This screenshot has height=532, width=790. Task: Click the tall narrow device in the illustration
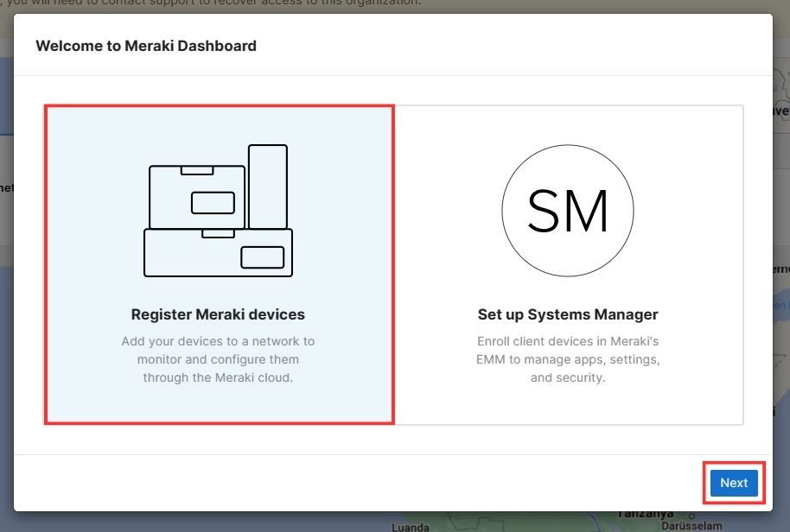tap(268, 186)
